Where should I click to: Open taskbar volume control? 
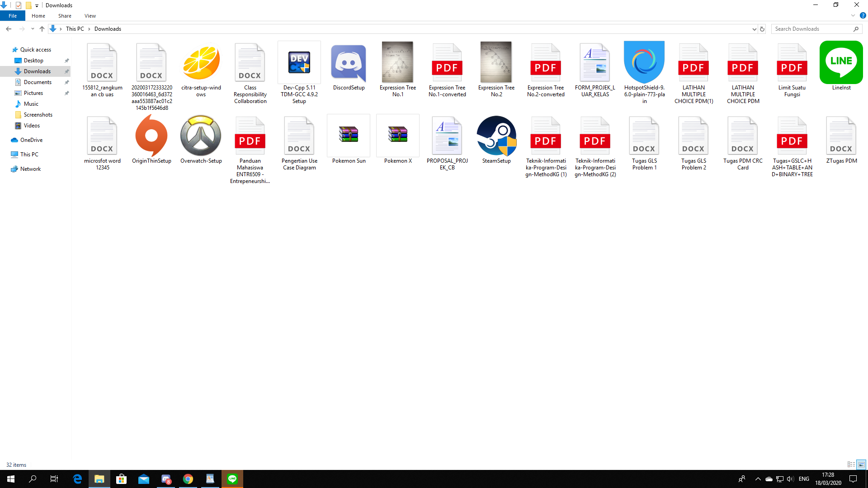point(790,479)
